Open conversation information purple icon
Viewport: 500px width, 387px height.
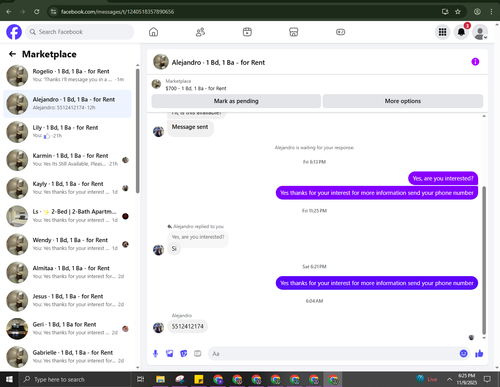click(x=475, y=62)
